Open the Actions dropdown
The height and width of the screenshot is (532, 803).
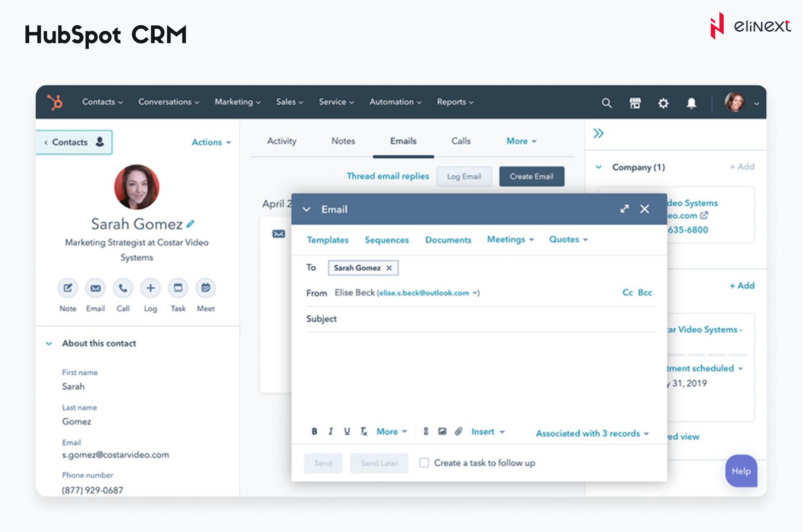pos(211,142)
